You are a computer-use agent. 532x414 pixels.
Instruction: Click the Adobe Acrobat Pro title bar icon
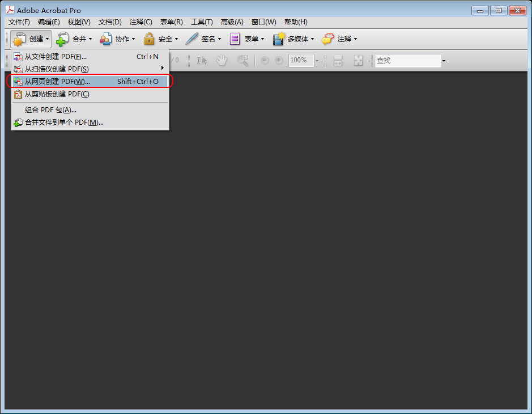pyautogui.click(x=10, y=10)
